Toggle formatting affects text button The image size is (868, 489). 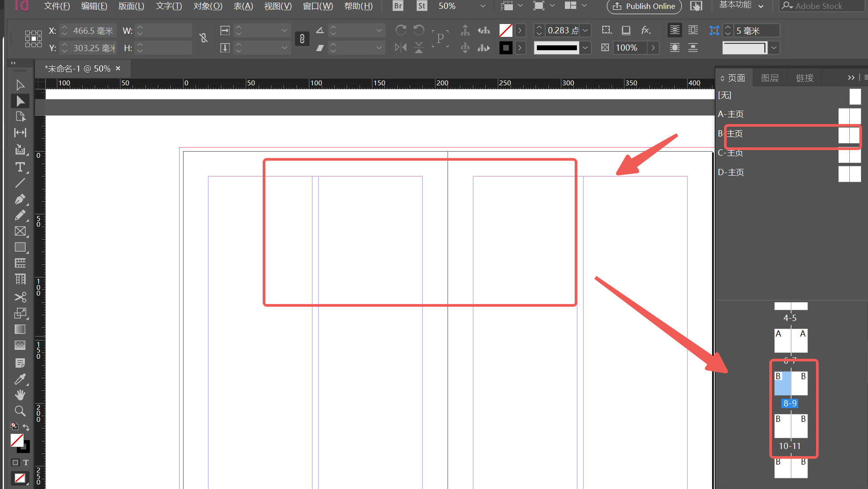coord(26,462)
